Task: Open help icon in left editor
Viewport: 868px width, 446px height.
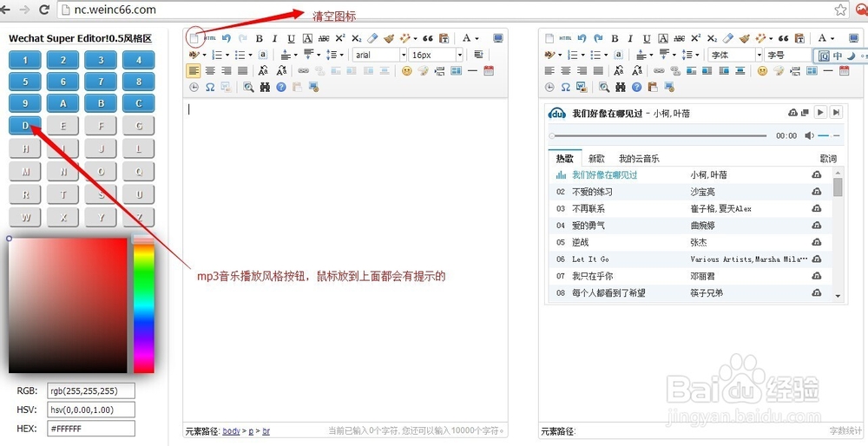Action: pyautogui.click(x=281, y=87)
